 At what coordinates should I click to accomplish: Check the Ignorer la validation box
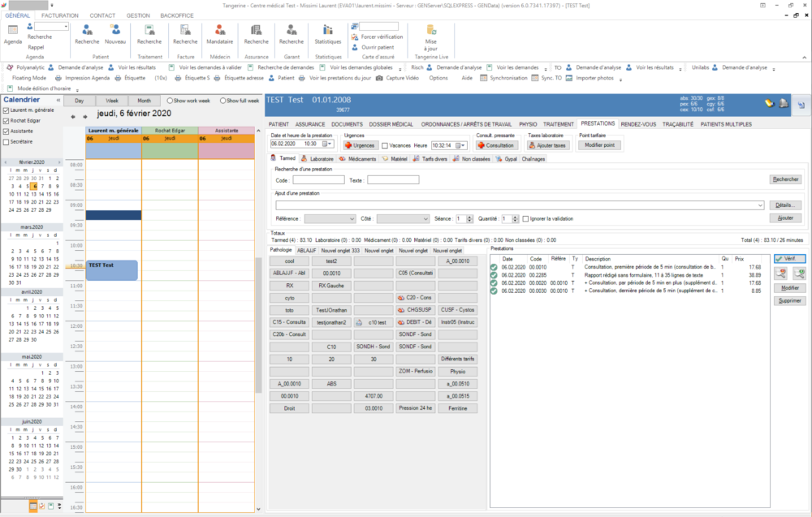[x=526, y=218]
